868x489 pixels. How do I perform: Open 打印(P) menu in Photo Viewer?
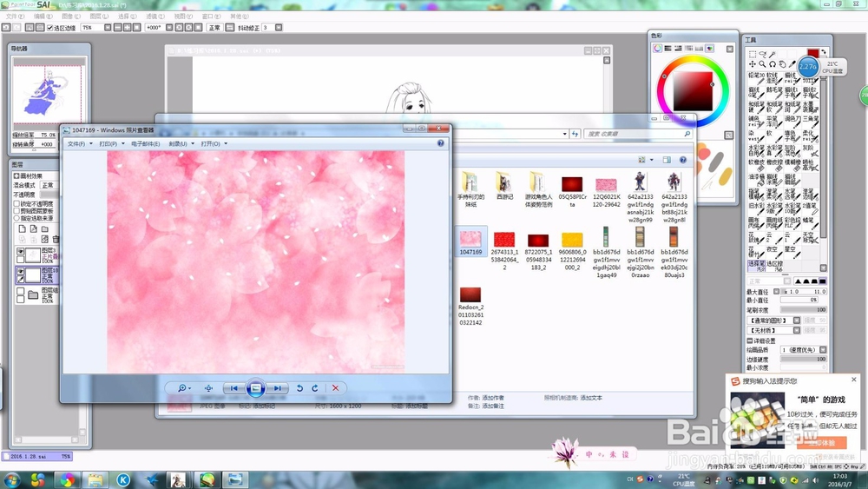click(111, 144)
